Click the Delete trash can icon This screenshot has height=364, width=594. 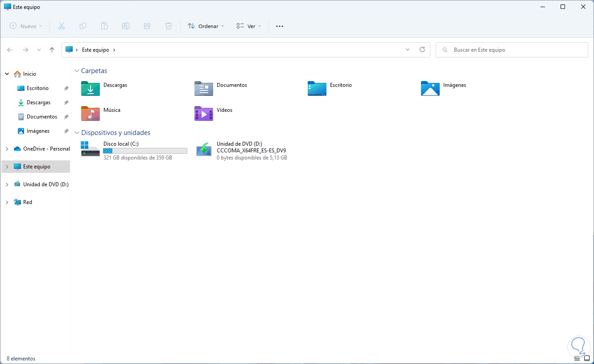click(x=169, y=26)
